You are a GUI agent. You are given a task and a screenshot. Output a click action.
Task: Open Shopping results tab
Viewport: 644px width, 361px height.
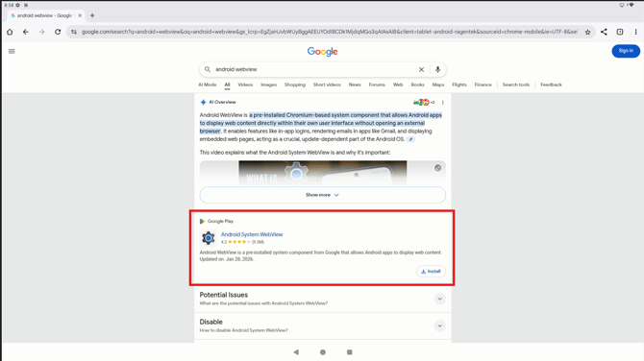[x=295, y=84]
